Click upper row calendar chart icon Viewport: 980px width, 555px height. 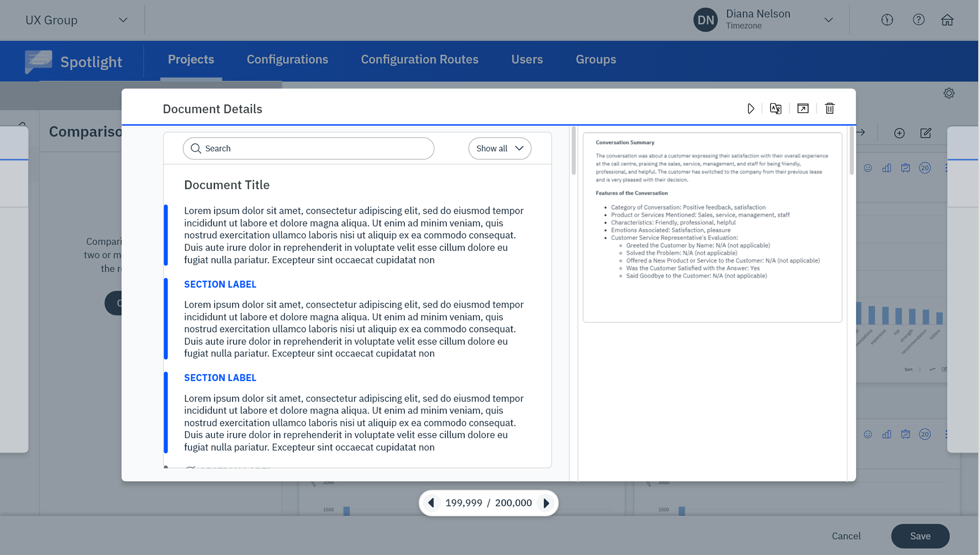tap(905, 168)
